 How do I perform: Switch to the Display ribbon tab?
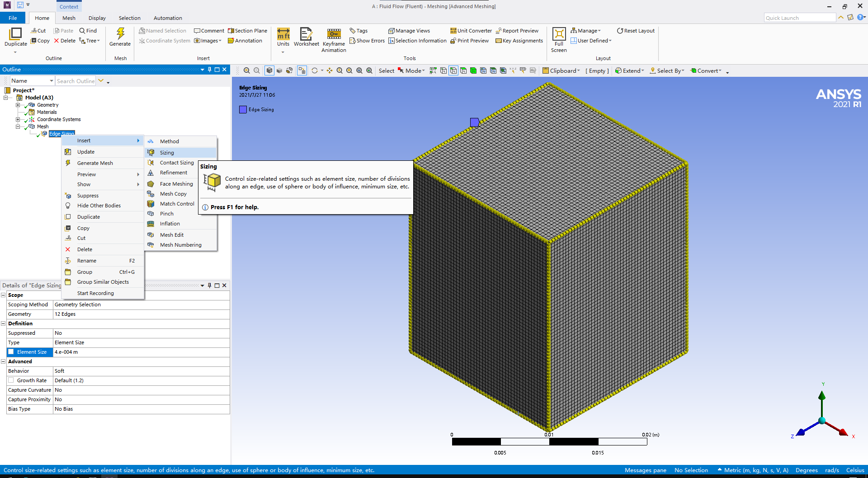[x=97, y=18]
